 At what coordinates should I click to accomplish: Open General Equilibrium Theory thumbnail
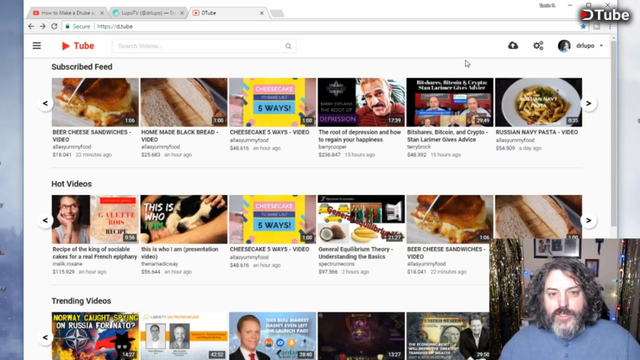pos(361,219)
